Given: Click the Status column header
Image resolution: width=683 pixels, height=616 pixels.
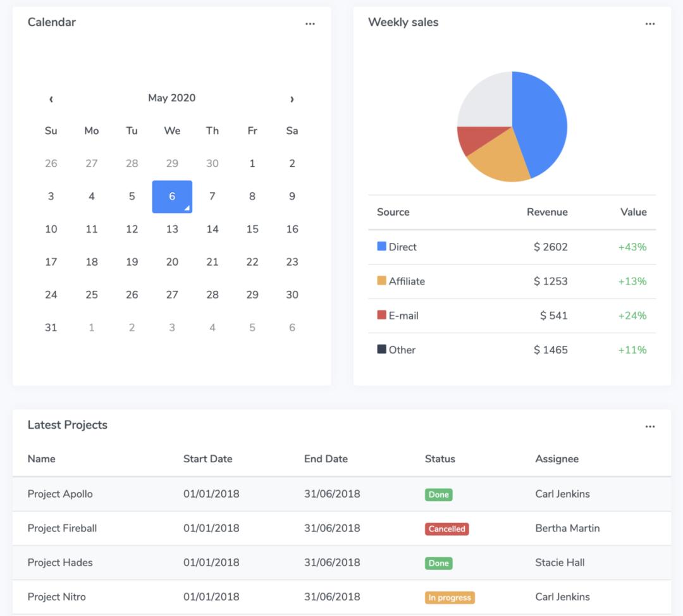Looking at the screenshot, I should tap(440, 459).
